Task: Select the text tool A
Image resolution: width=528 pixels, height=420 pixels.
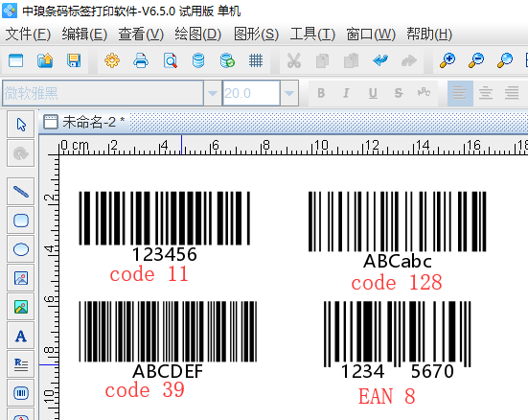Action: 21,336
